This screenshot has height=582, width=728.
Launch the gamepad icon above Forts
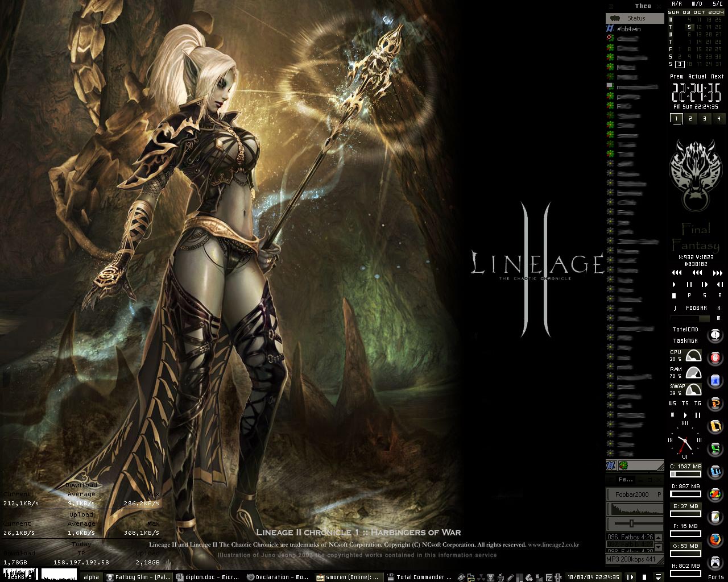[715, 562]
